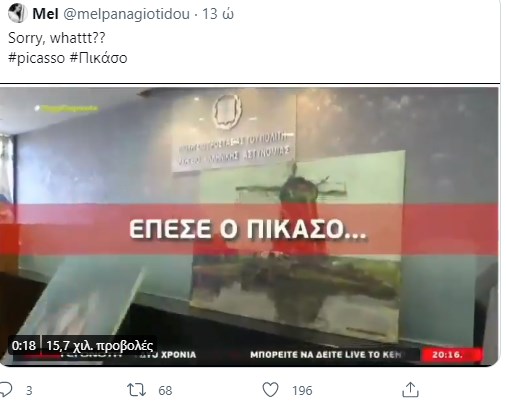The width and height of the screenshot is (506, 408).
Task: Open the Mel display name
Action: coord(45,14)
